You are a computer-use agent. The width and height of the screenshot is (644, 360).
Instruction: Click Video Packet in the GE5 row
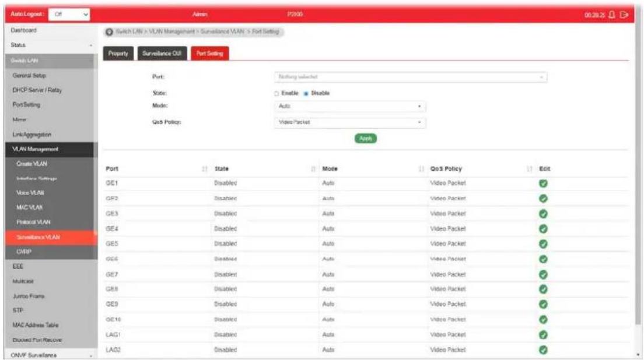point(447,244)
